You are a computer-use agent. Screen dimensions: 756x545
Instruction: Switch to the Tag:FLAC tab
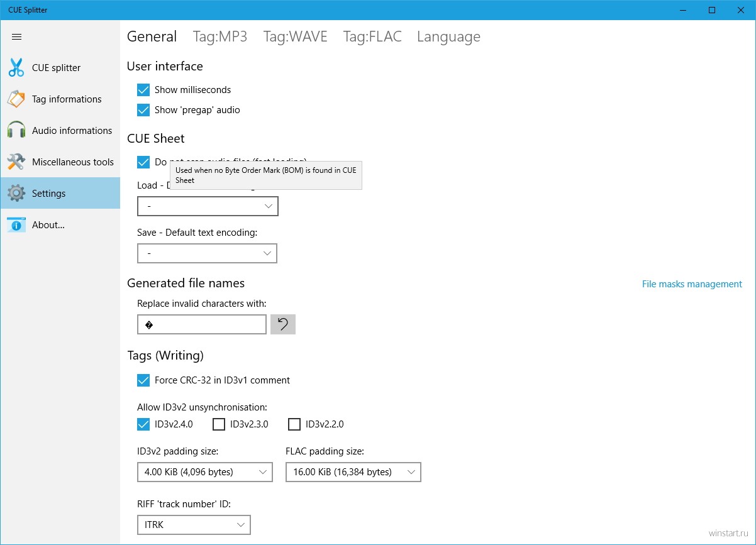[372, 37]
